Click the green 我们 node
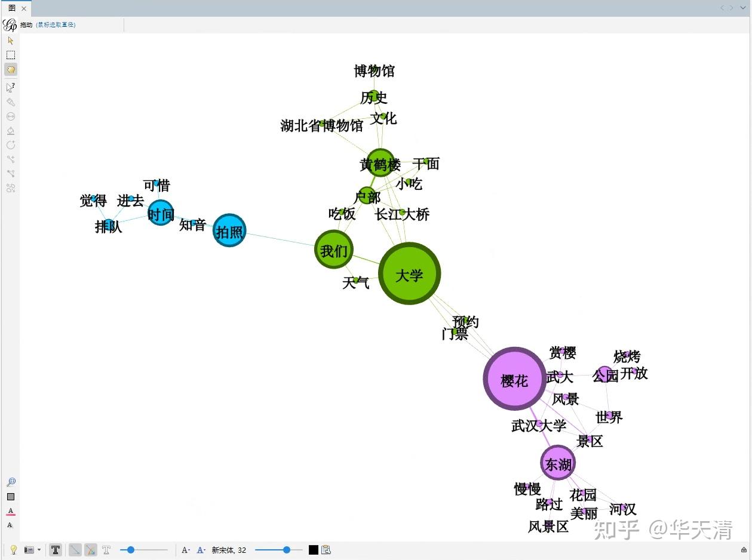Screen dimensions: 752x560 (334, 250)
